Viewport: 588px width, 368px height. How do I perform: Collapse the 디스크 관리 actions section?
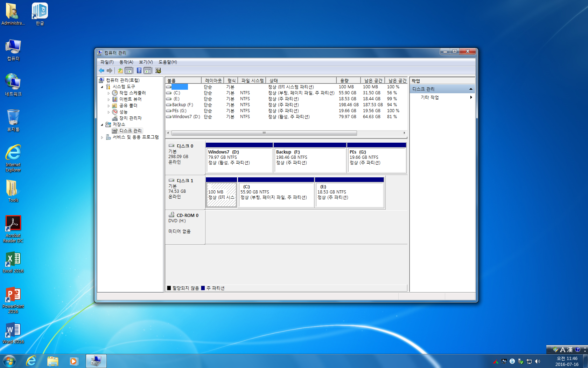tap(471, 89)
